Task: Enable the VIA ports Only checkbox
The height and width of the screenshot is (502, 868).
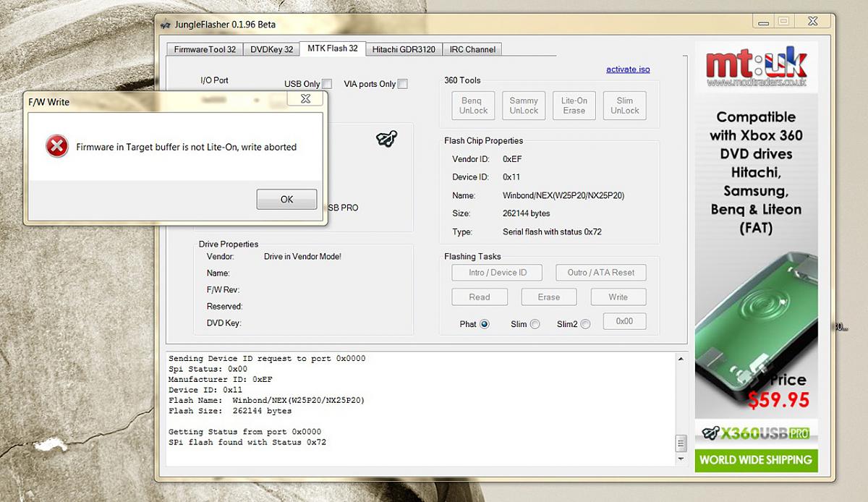Action: pos(402,84)
